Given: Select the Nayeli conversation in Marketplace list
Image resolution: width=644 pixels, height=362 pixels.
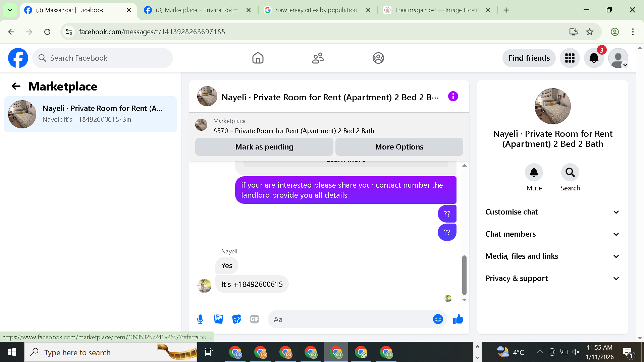Looking at the screenshot, I should [91, 114].
